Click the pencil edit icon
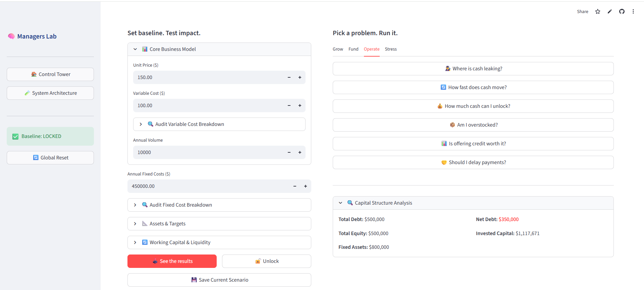The height and width of the screenshot is (290, 644). 610,12
